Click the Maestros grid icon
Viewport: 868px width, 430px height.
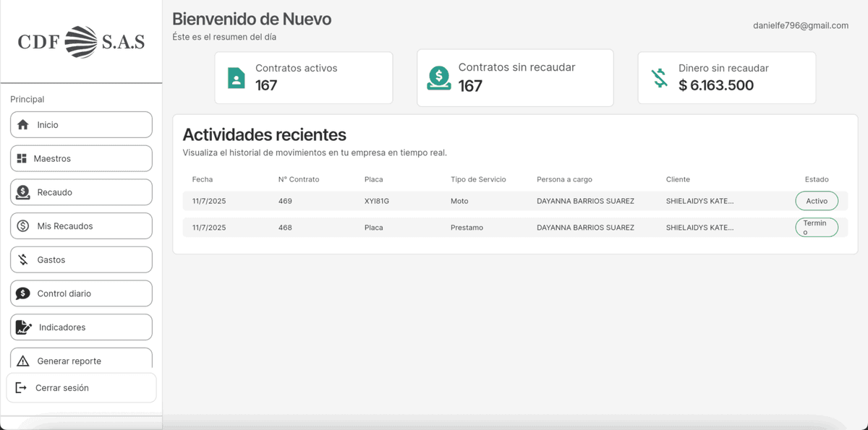pyautogui.click(x=22, y=158)
